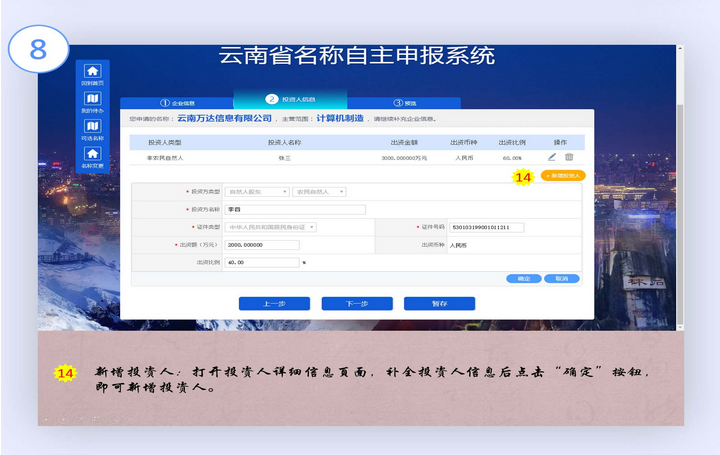Edit investor 张三 with pencil icon
The height and width of the screenshot is (455, 720).
click(551, 157)
